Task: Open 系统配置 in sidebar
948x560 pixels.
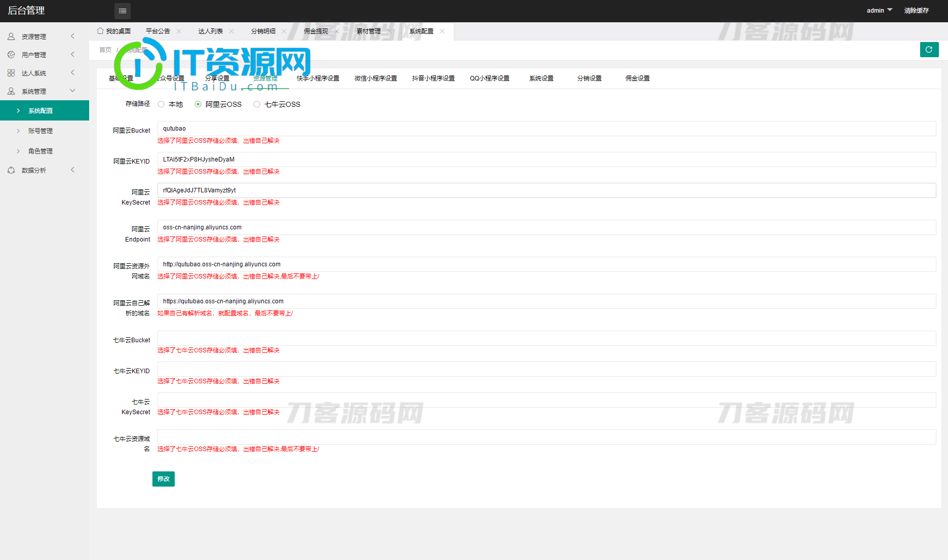Action: [x=45, y=110]
